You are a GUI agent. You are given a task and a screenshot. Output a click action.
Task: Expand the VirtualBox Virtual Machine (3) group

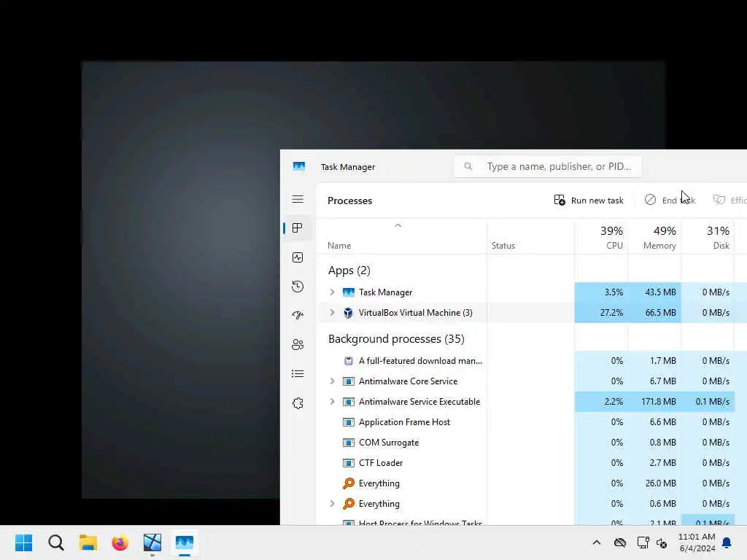332,313
